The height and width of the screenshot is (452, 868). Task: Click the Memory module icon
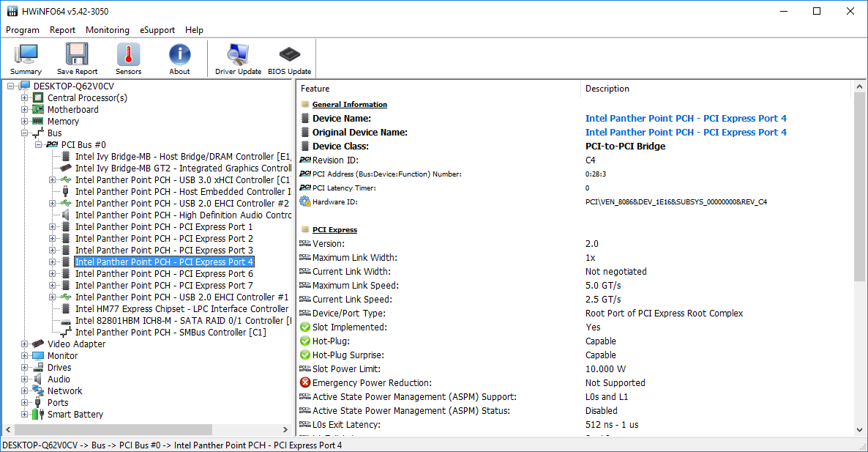click(38, 122)
